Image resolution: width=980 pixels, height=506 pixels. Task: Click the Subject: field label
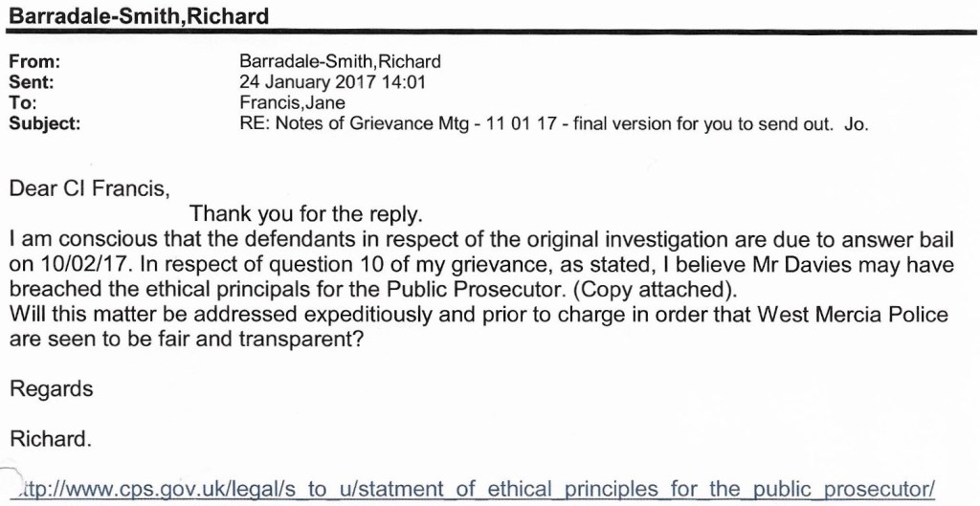(x=45, y=122)
